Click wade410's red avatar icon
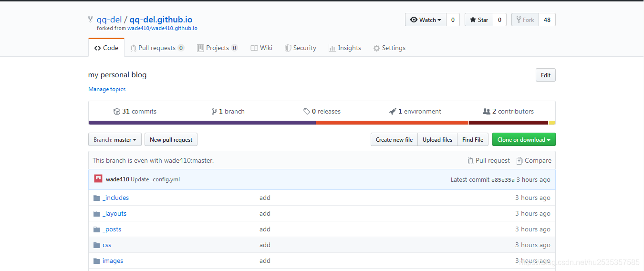644x271 pixels. click(98, 179)
